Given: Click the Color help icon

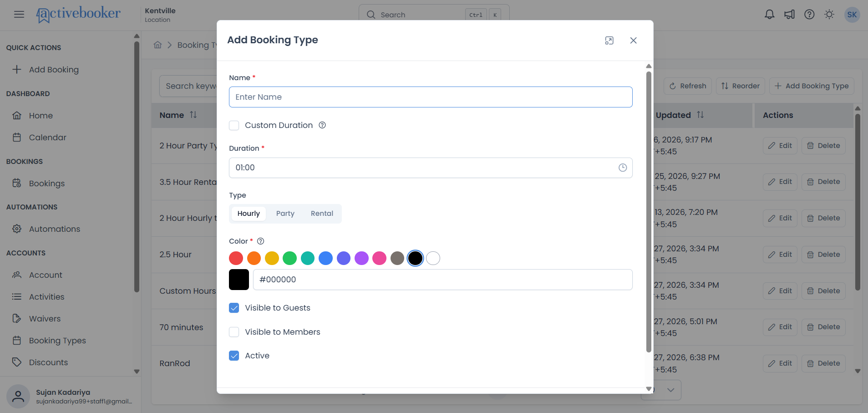Looking at the screenshot, I should 261,241.
